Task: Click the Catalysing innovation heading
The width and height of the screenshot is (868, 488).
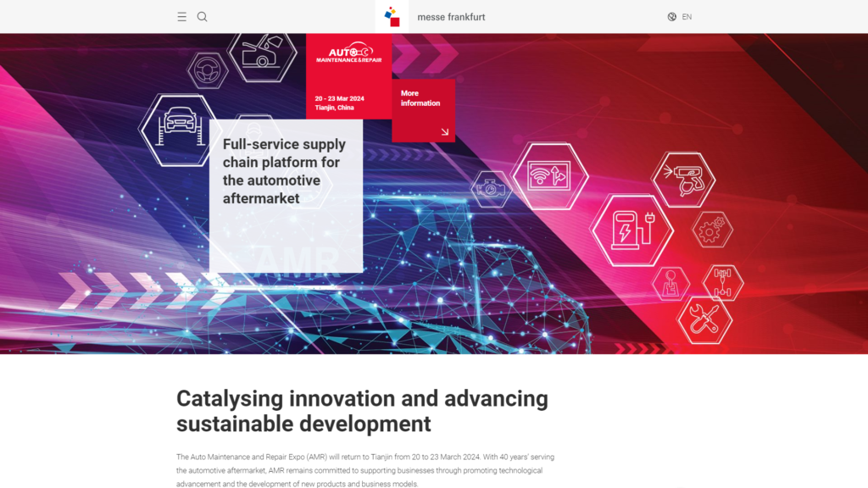Action: [x=362, y=411]
